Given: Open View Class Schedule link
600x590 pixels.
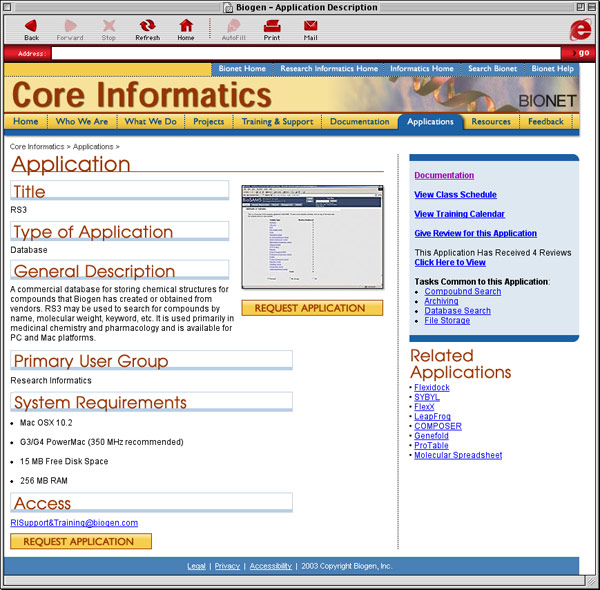Looking at the screenshot, I should click(x=455, y=194).
